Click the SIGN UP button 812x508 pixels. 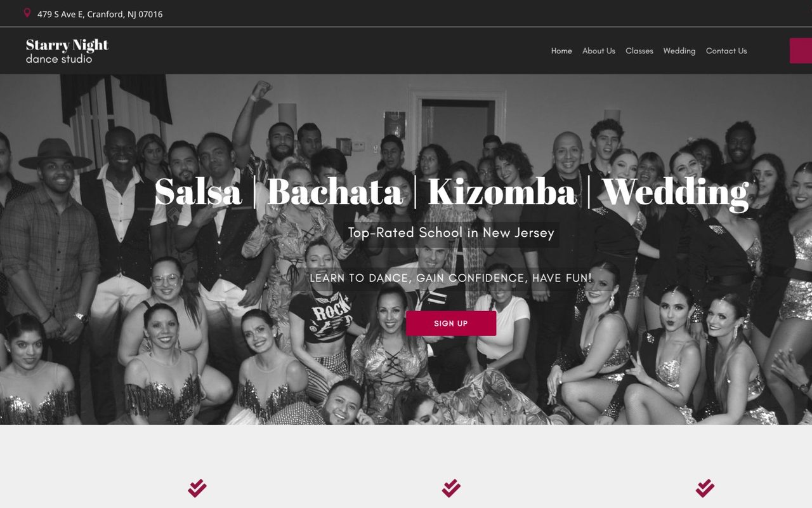point(451,323)
